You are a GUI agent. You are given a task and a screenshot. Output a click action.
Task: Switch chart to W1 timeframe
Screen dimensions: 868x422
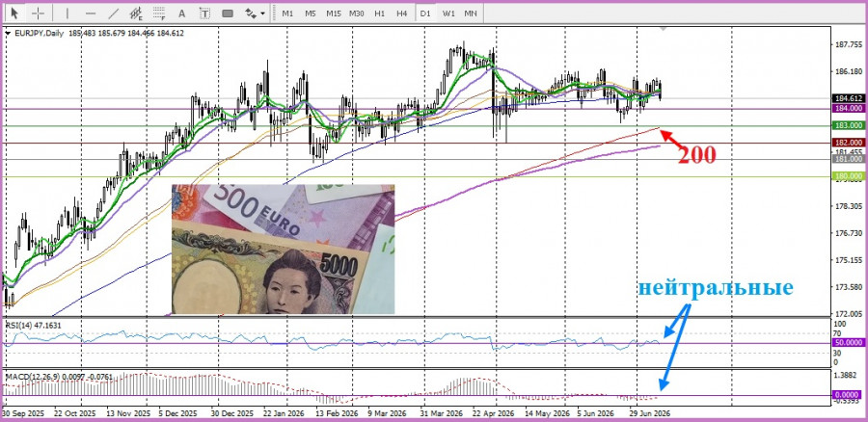pos(448,13)
